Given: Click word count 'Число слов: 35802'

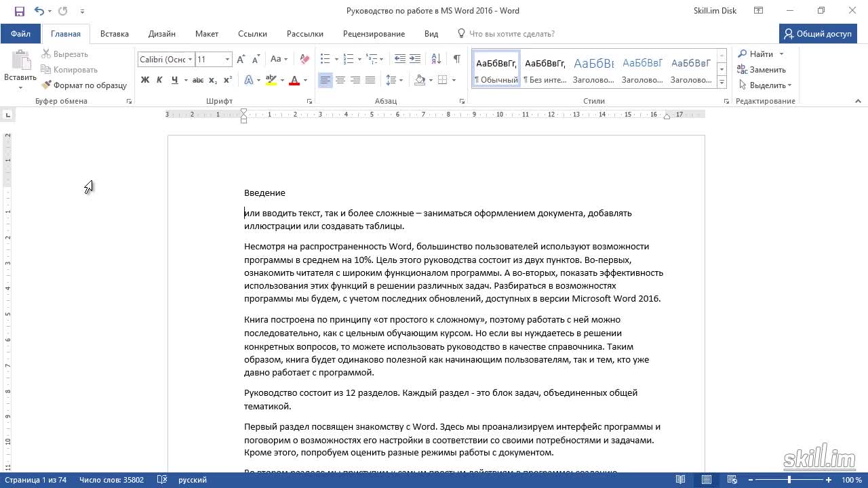Looking at the screenshot, I should tap(111, 480).
